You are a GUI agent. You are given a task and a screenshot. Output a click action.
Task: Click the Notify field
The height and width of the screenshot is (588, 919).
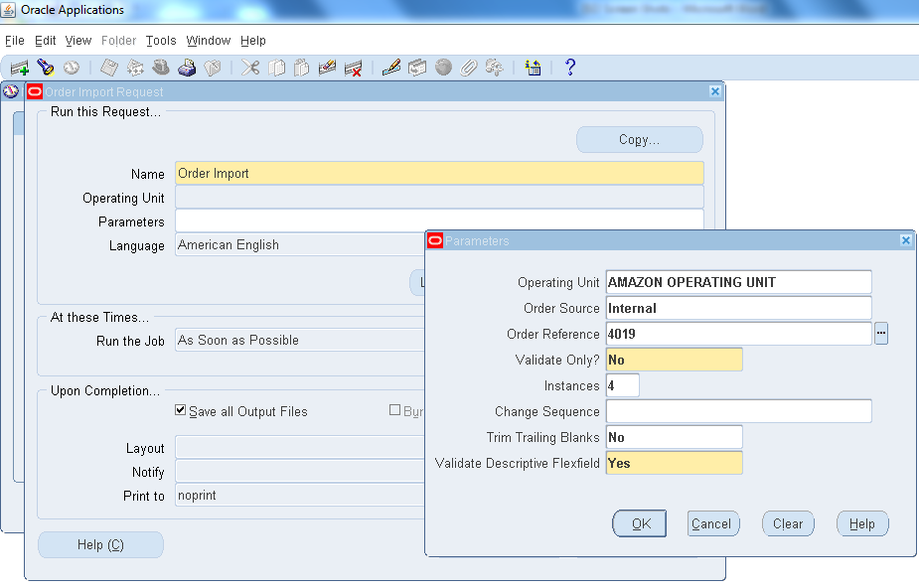pos(299,472)
